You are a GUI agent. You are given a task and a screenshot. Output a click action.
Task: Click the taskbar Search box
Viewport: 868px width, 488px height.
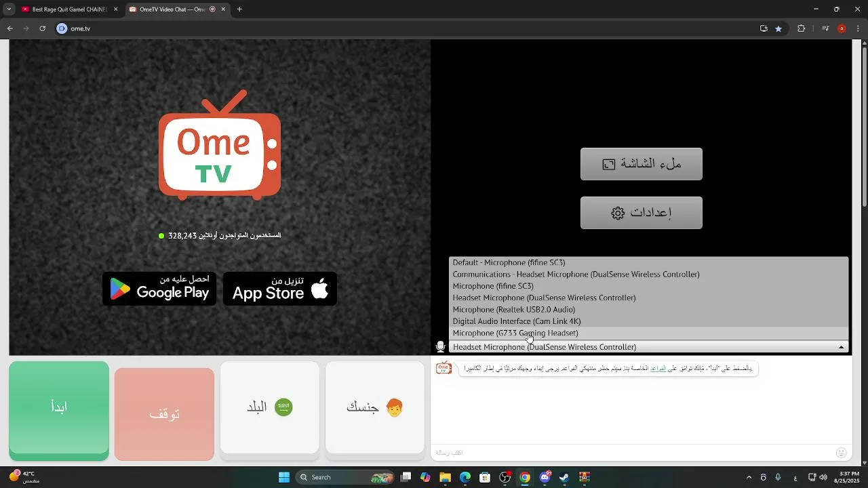pyautogui.click(x=346, y=477)
